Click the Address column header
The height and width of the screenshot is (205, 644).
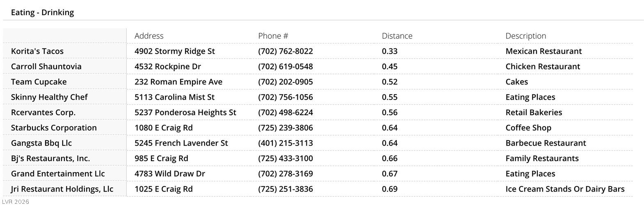coord(149,36)
